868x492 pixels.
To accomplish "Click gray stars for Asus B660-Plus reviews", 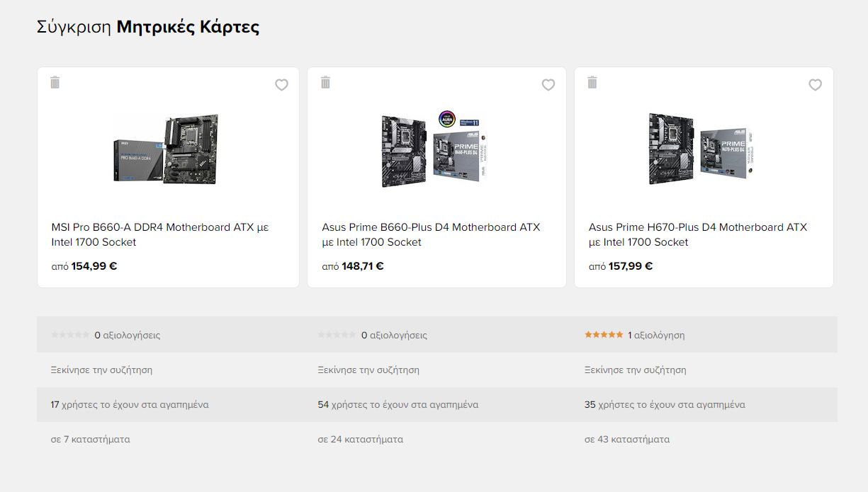I will (337, 335).
